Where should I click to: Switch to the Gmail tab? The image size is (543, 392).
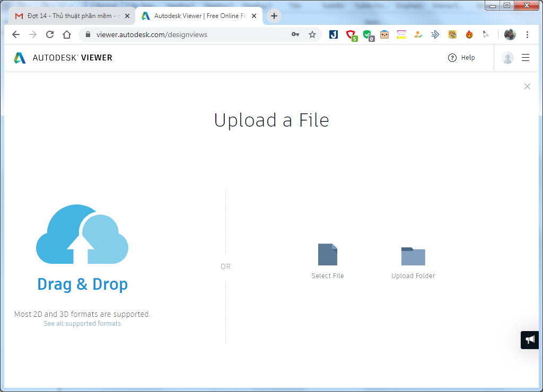tap(72, 16)
